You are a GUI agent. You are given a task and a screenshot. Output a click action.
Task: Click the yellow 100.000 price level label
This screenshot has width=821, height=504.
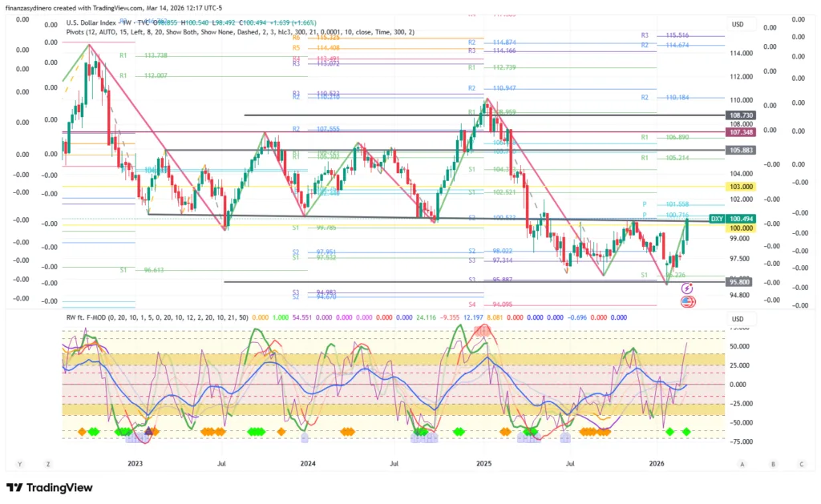click(739, 228)
